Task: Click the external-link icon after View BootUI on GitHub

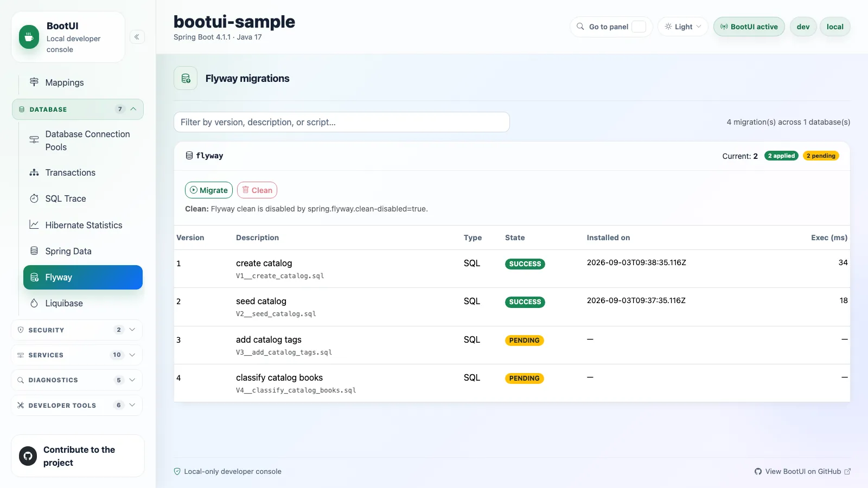Action: [848, 472]
